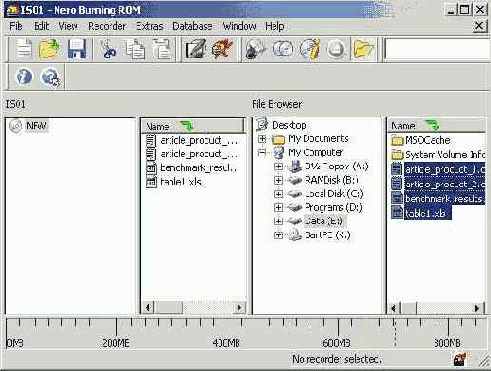The image size is (491, 371).
Task: Open help with the blue question mark icon
Action: tap(24, 77)
